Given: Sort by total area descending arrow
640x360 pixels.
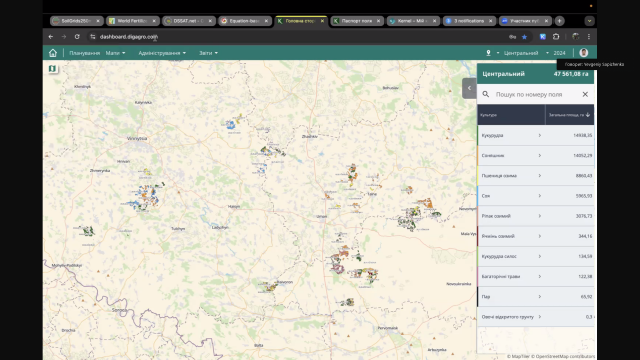Looking at the screenshot, I should (588, 115).
